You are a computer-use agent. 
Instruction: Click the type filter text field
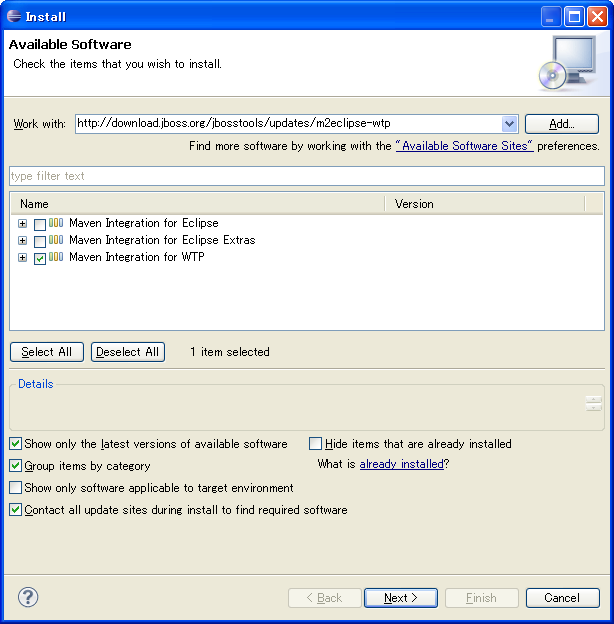(307, 176)
